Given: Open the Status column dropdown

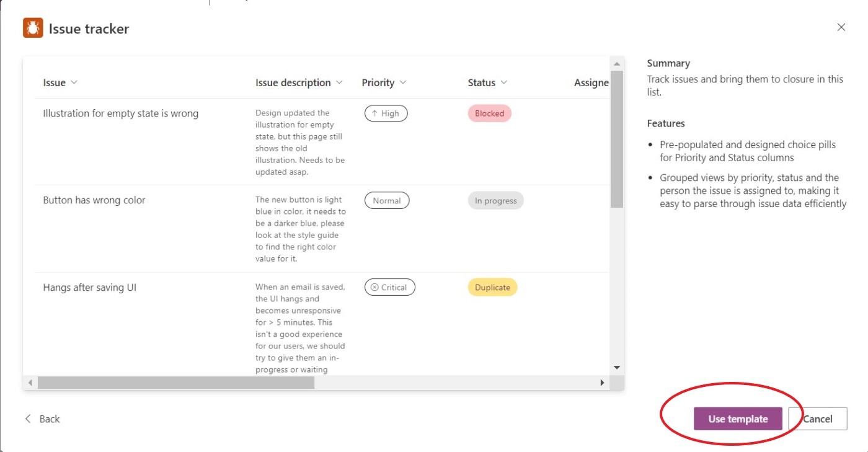Looking at the screenshot, I should point(505,82).
